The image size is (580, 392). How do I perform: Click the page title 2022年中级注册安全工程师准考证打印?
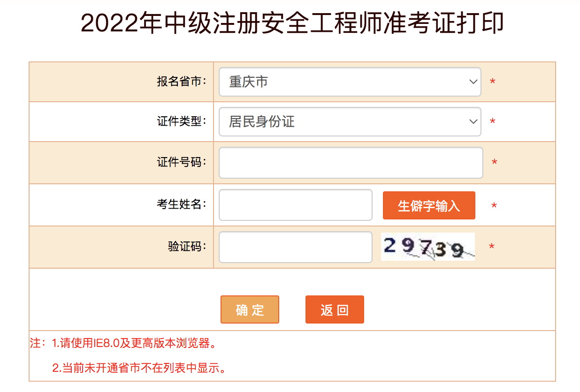(x=290, y=22)
